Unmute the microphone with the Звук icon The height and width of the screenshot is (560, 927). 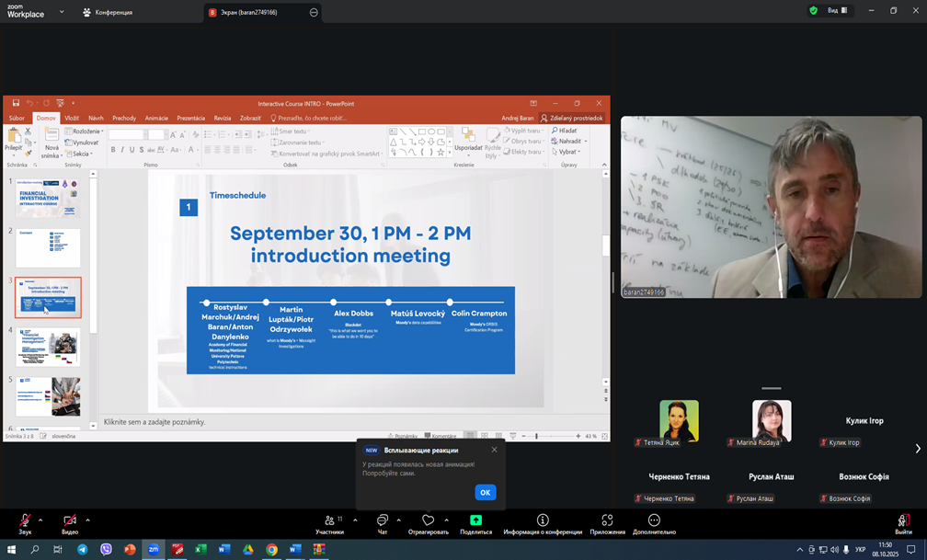pos(25,520)
